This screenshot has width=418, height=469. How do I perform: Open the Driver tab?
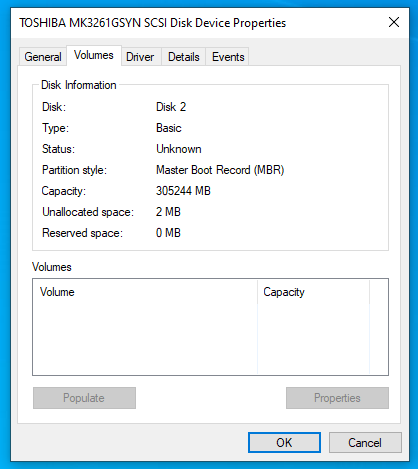(140, 57)
